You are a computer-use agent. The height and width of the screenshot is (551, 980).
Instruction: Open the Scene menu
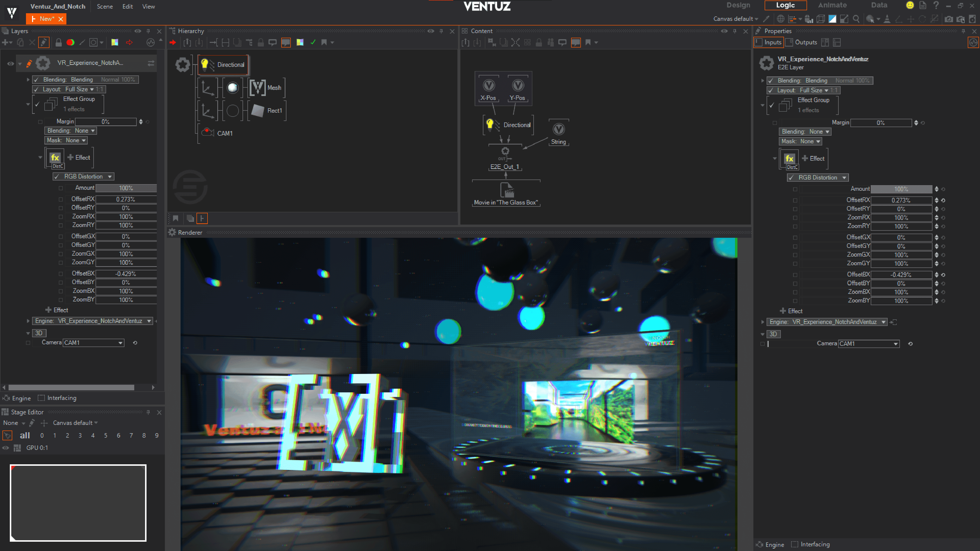click(x=105, y=6)
